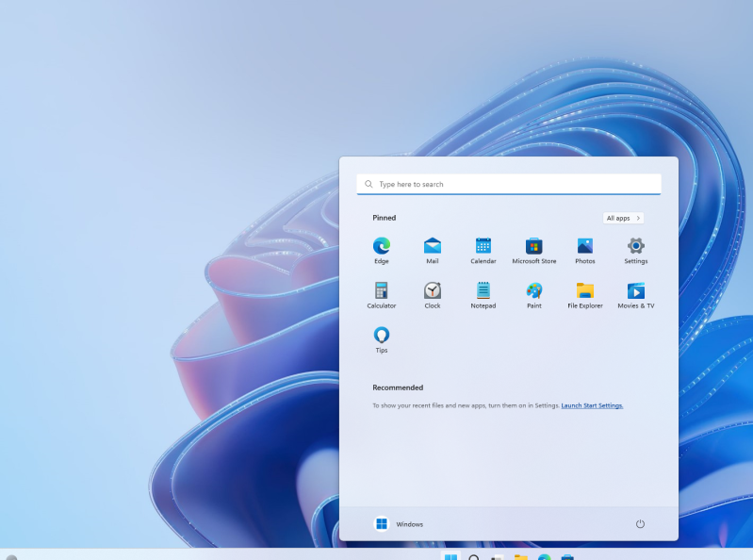Open the Paint app
The image size is (753, 560).
point(534,295)
